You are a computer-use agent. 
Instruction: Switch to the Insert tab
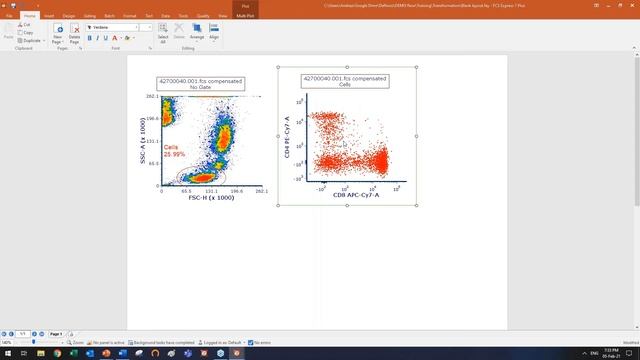49,16
